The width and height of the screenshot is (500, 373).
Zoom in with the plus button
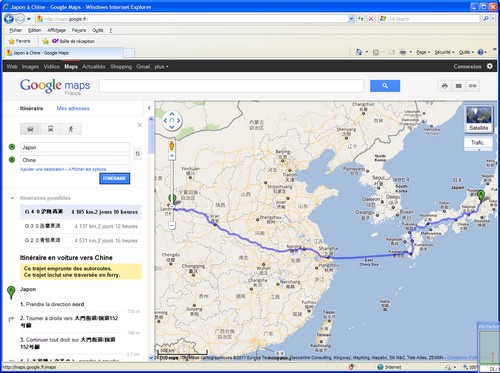(x=172, y=156)
